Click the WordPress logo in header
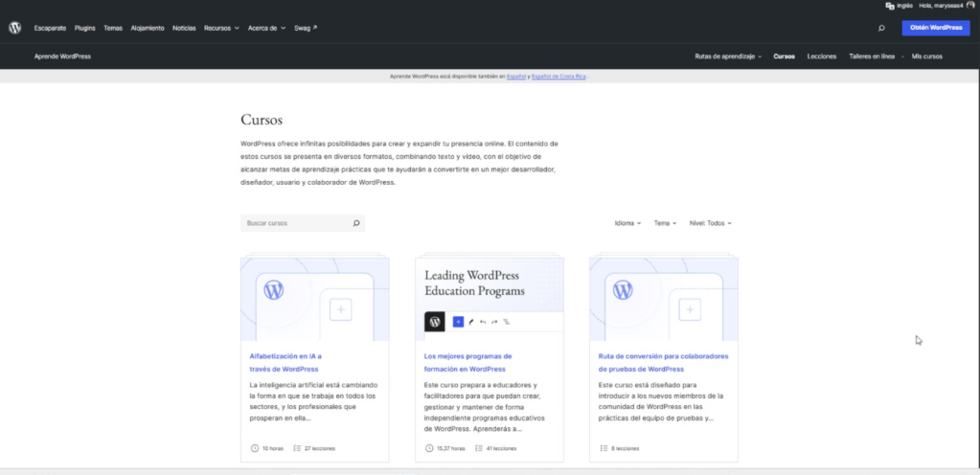The image size is (980, 475). (15, 28)
